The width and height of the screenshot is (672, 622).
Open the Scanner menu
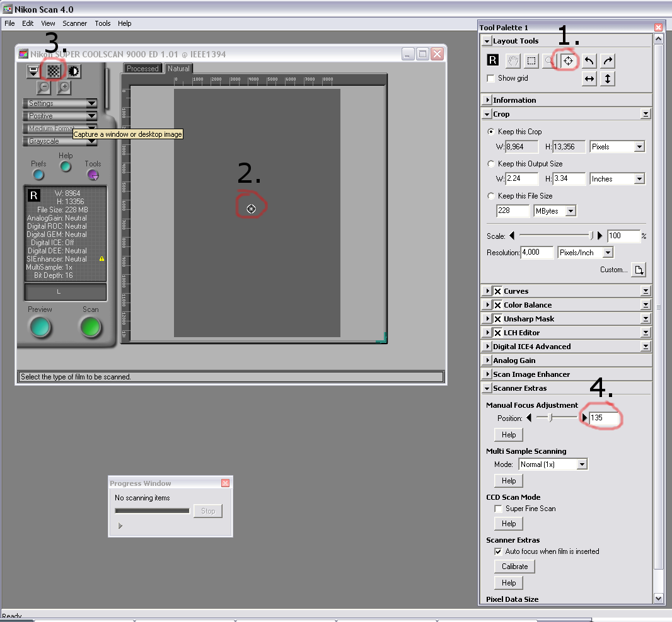coord(74,23)
